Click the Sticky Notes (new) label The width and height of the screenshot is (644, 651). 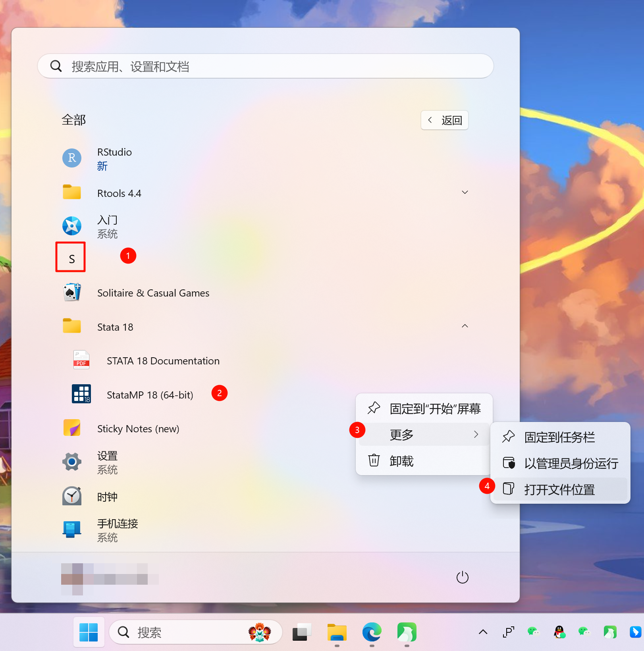coord(138,429)
